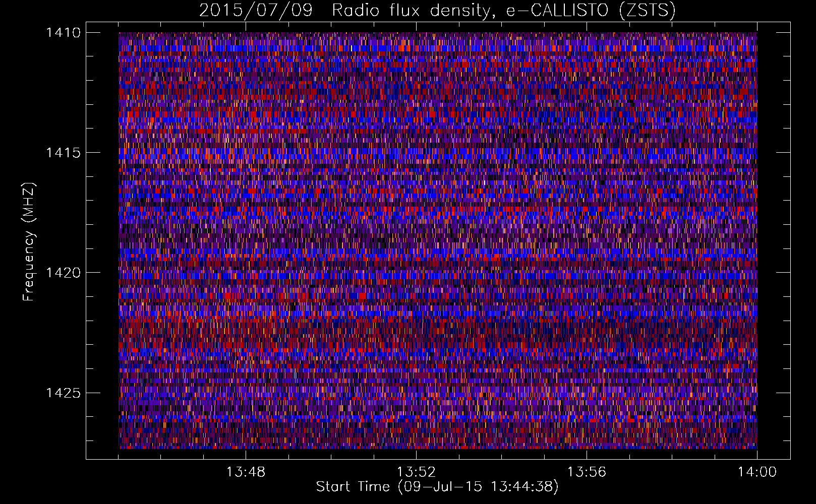Click the 13:52 time axis label
The height and width of the screenshot is (504, 816).
(416, 472)
